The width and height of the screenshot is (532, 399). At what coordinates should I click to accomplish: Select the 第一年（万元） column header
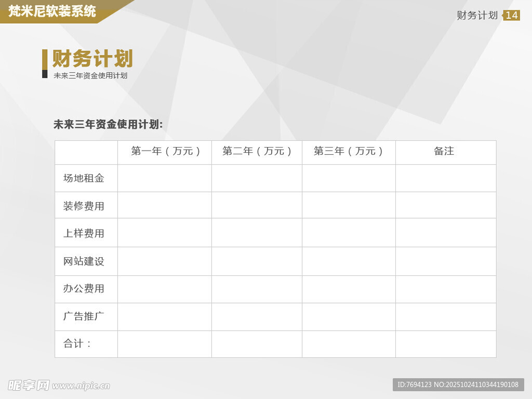click(x=165, y=151)
